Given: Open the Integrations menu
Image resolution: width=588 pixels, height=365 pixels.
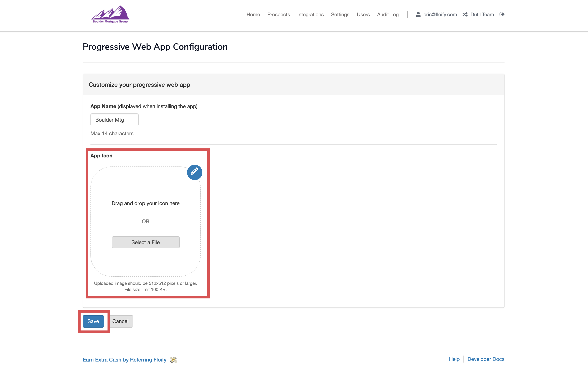Looking at the screenshot, I should (310, 14).
